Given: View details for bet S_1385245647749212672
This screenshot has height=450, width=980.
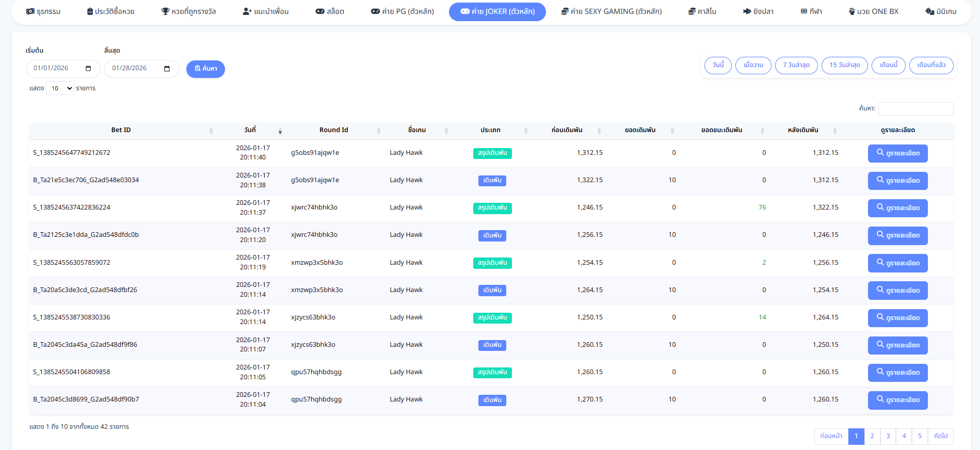Looking at the screenshot, I should [x=897, y=153].
